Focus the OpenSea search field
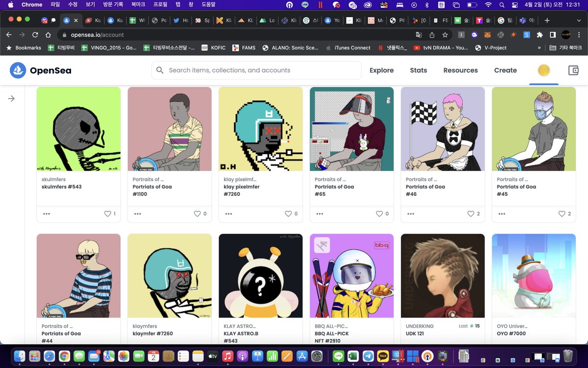 (256, 70)
